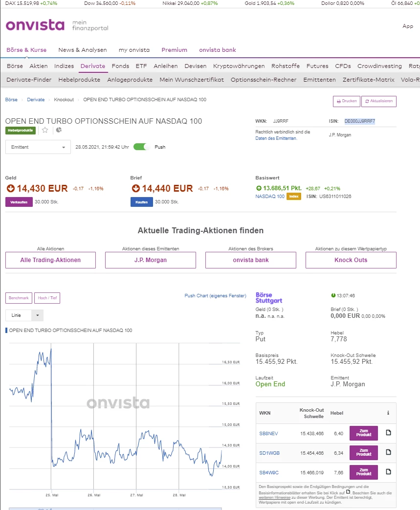Select Aktien in the sub-navigation
Viewport: 420px width, 510px height.
point(39,66)
